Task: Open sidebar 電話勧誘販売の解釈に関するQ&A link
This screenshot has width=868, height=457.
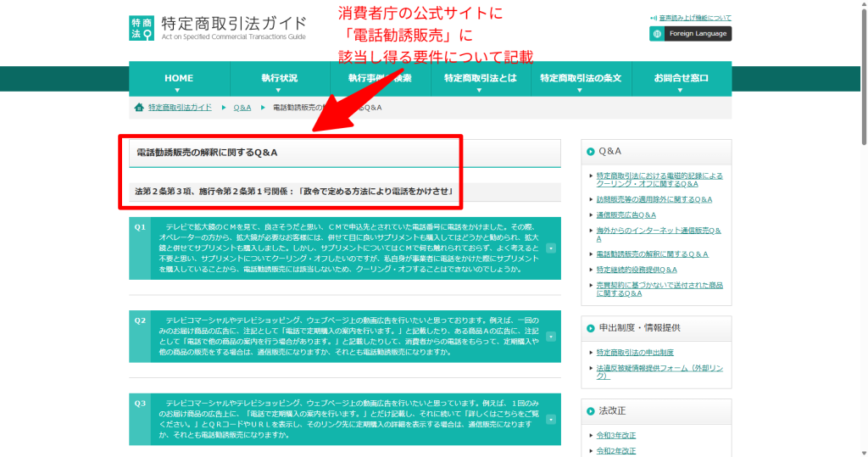Action: tap(652, 254)
